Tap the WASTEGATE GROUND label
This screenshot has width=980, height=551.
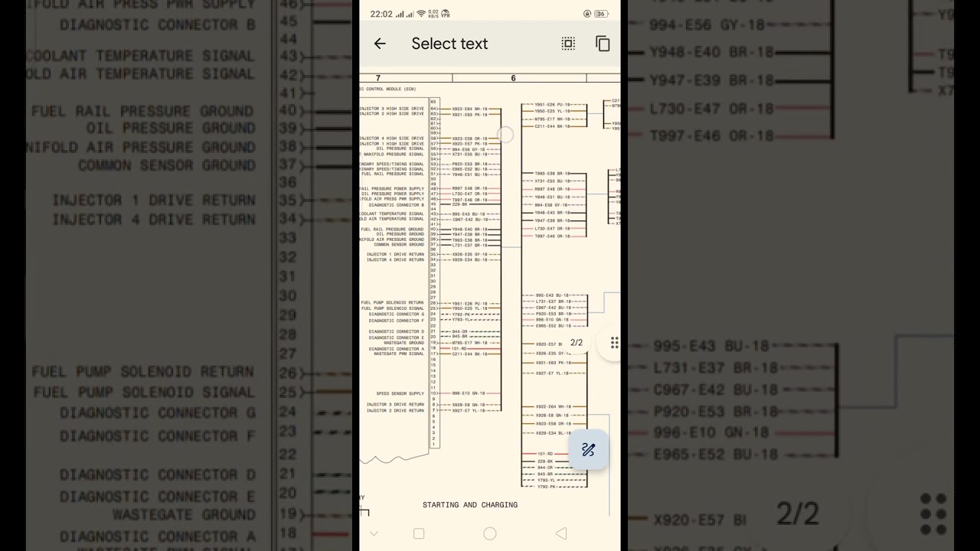(403, 343)
